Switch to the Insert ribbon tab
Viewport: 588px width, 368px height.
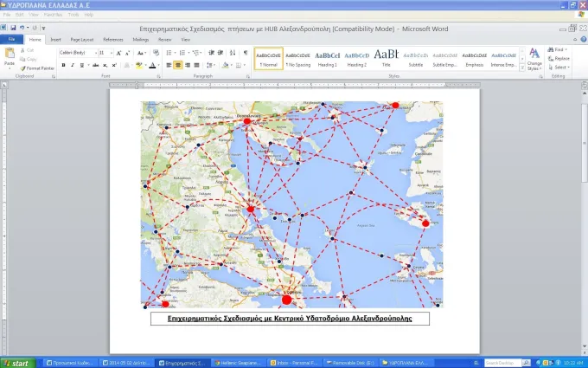pyautogui.click(x=56, y=40)
